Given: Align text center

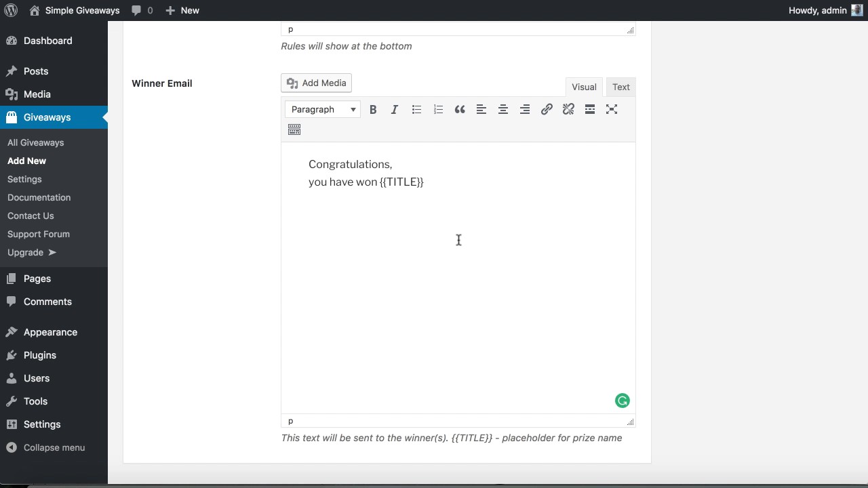Looking at the screenshot, I should [503, 109].
